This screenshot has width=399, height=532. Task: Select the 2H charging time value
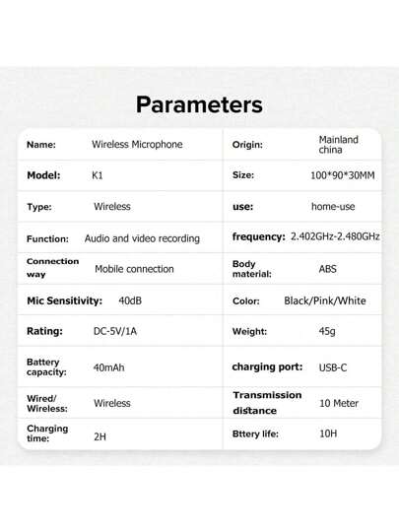pos(100,436)
